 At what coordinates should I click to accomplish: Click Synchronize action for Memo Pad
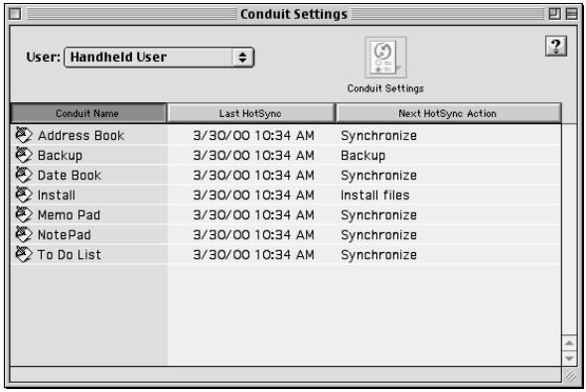coord(378,215)
